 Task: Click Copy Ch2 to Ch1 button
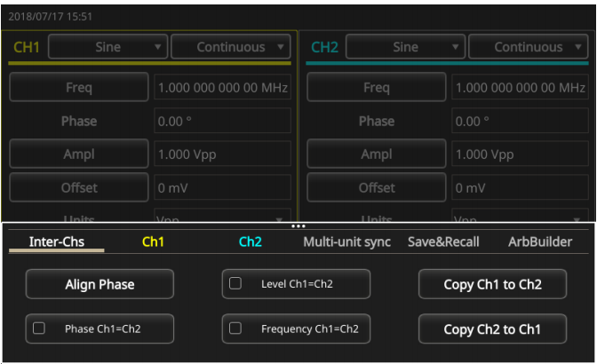[492, 328]
